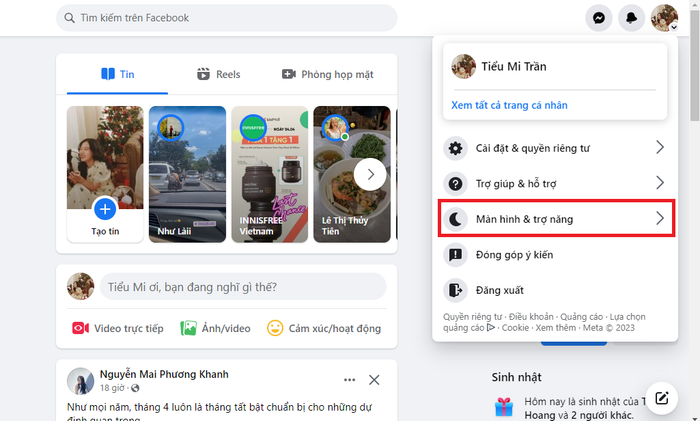Click the Tìm kiếm trên Facebook search field
The width and height of the screenshot is (700, 421).
coord(226,18)
